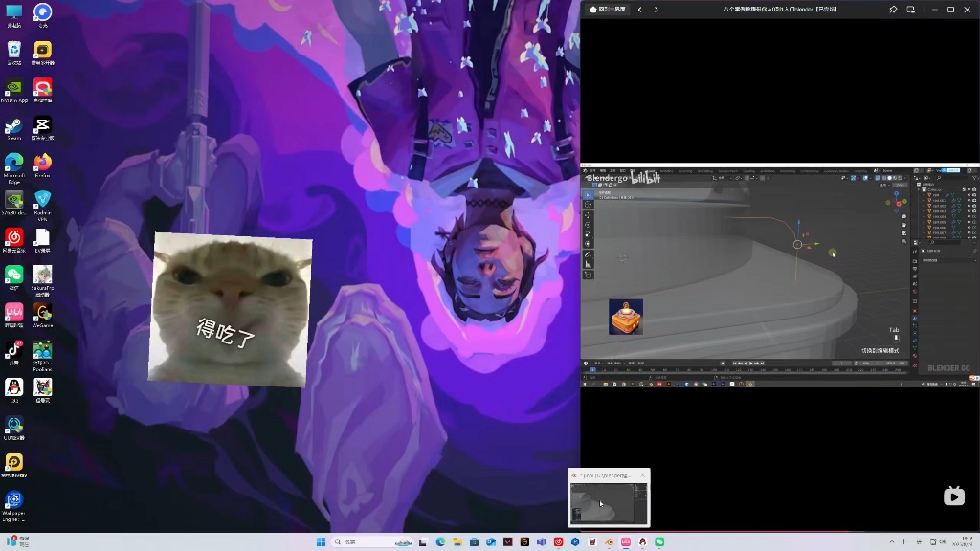980x551 pixels.
Task: Click the taskbar window preview thumbnail
Action: coord(609,503)
